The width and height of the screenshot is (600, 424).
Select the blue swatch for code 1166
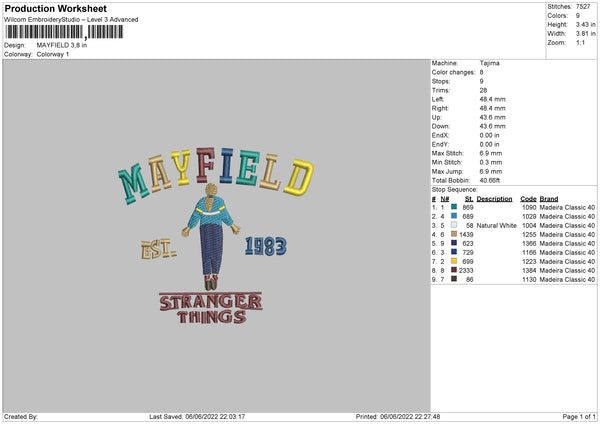[x=454, y=252]
